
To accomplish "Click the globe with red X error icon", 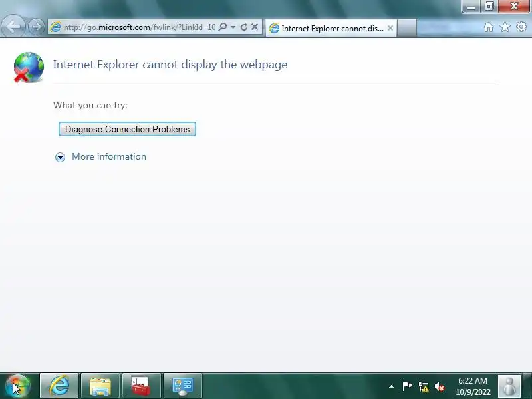I will click(29, 67).
